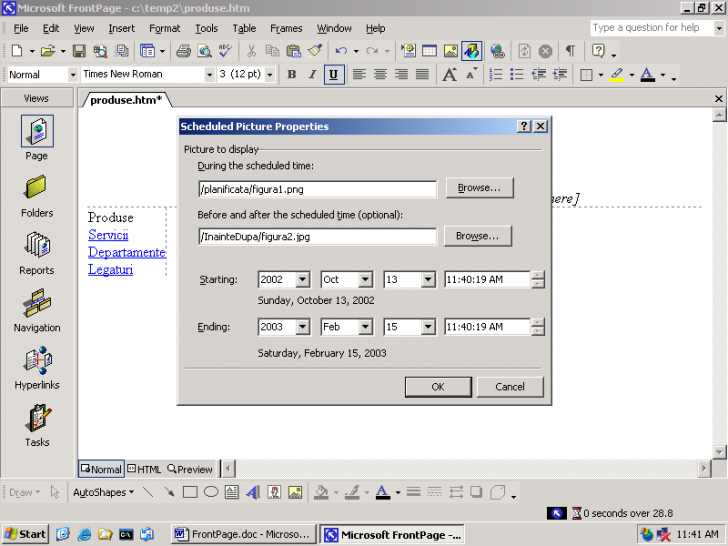Click Browse for scheduled time picture
This screenshot has width=728, height=546.
tap(478, 188)
